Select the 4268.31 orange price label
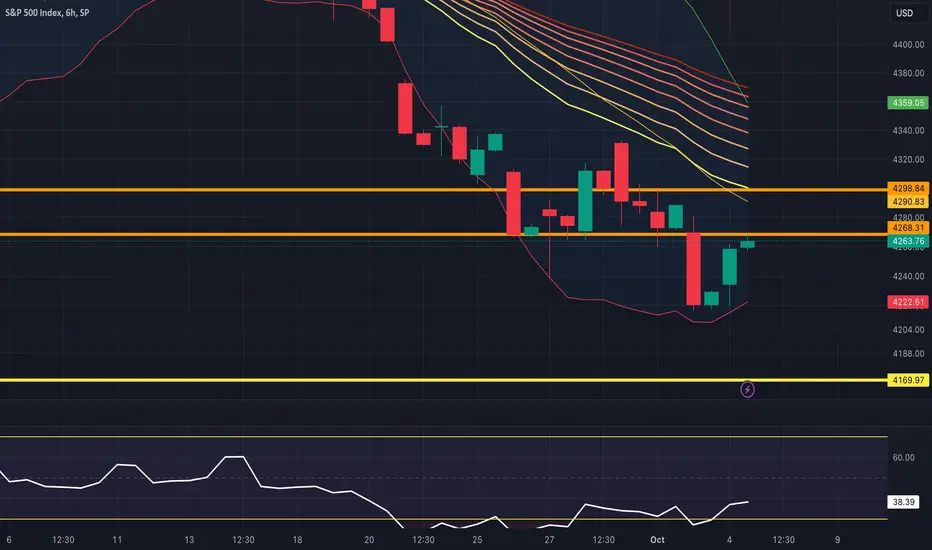The image size is (932, 550). point(908,228)
